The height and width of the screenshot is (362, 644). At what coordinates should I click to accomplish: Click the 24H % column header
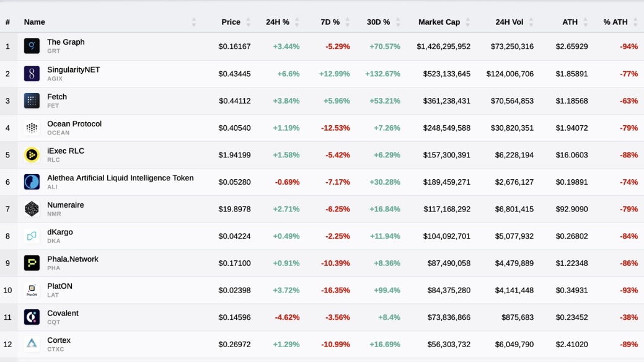tap(278, 22)
